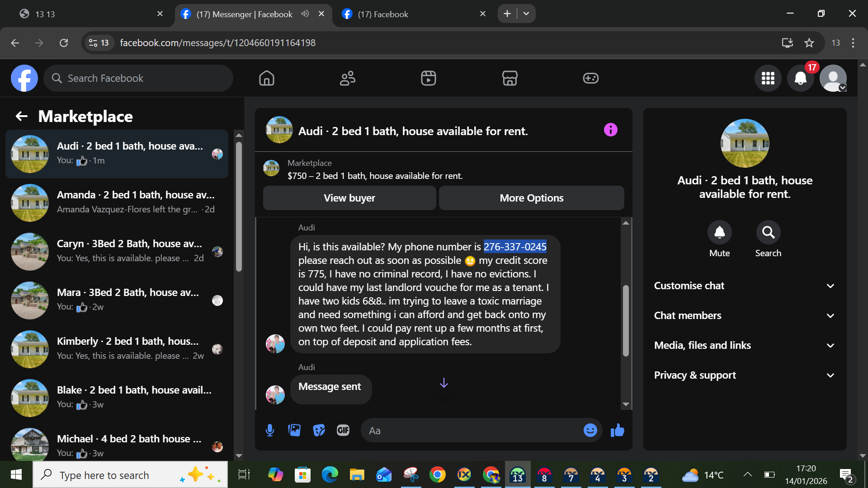Screen dimensions: 868x488
Task: Open the Amanda conversation in Marketplace list
Action: [118, 202]
